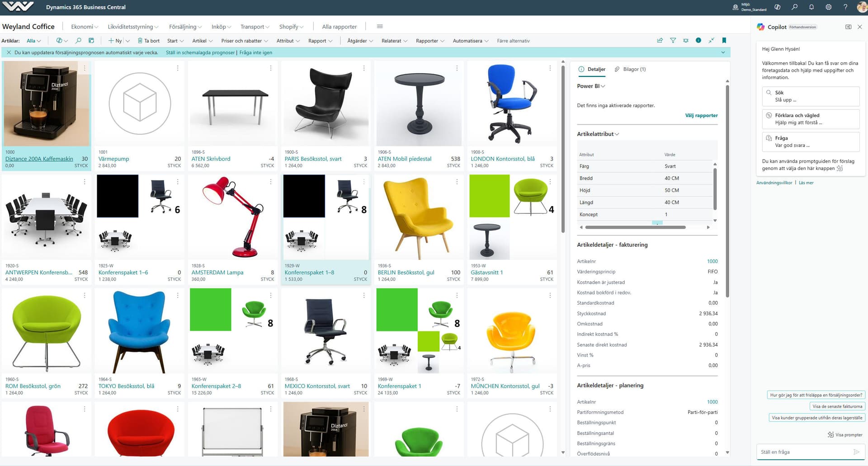Open the hamburger menu in the navigation bar
Viewport: 868px width, 466px height.
(380, 27)
